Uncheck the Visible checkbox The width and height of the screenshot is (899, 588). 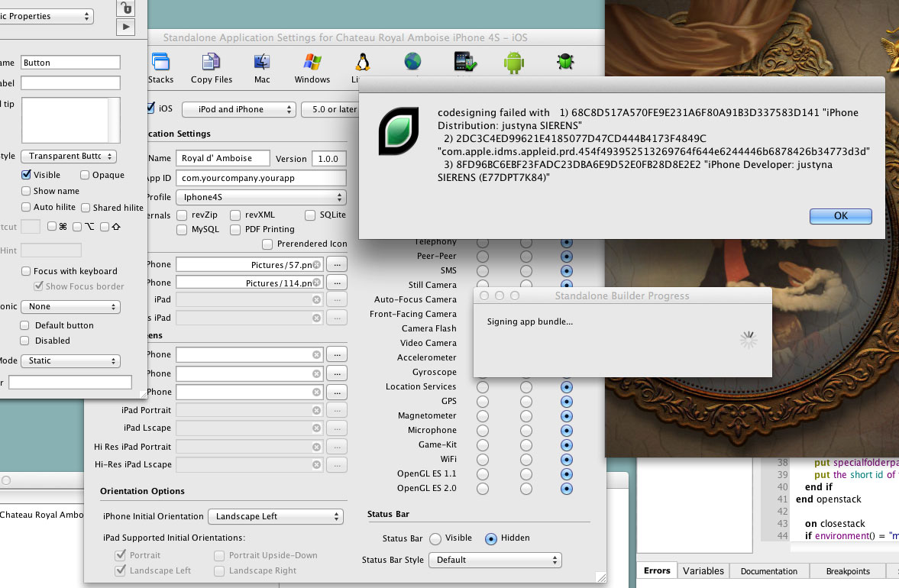27,175
